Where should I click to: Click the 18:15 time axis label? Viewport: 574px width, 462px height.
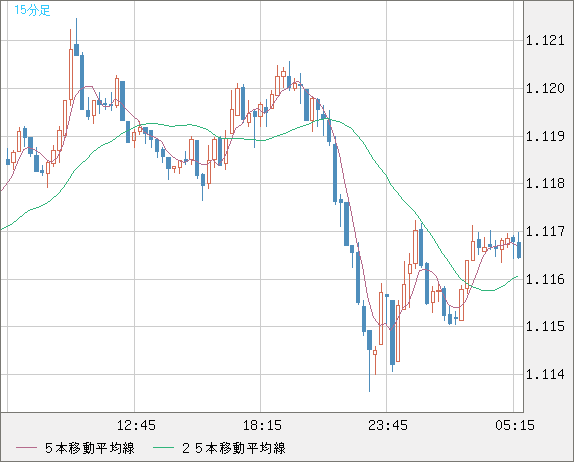[262, 425]
